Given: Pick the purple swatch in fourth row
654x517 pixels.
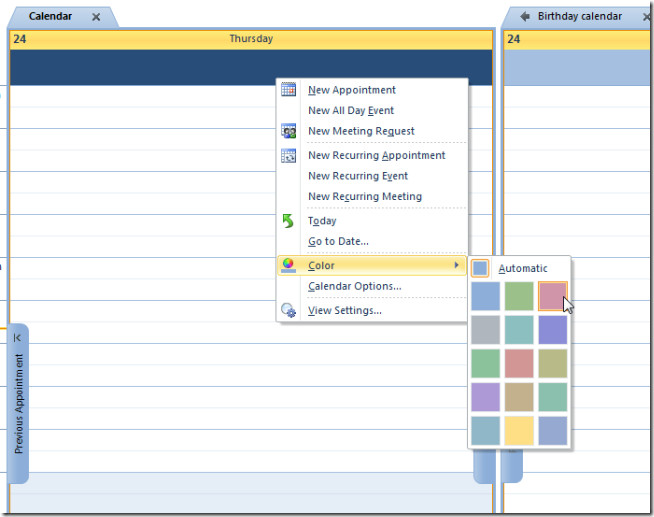Looking at the screenshot, I should coord(485,397).
